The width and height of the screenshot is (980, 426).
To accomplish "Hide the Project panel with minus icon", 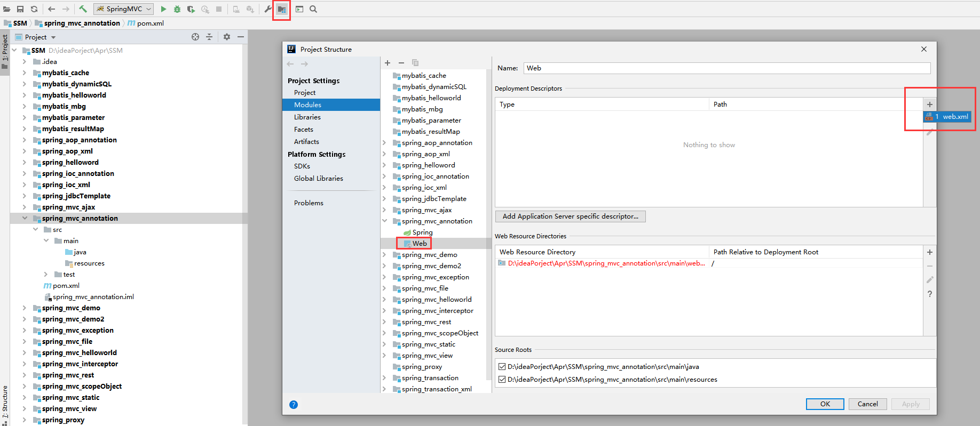I will [241, 37].
